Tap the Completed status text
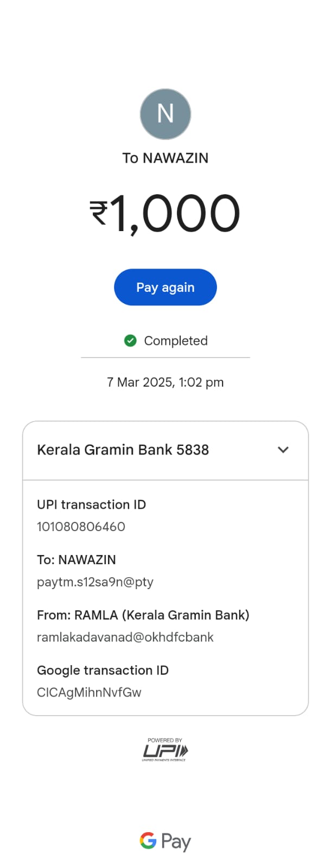Image resolution: width=331 pixels, height=868 pixels. pos(176,341)
